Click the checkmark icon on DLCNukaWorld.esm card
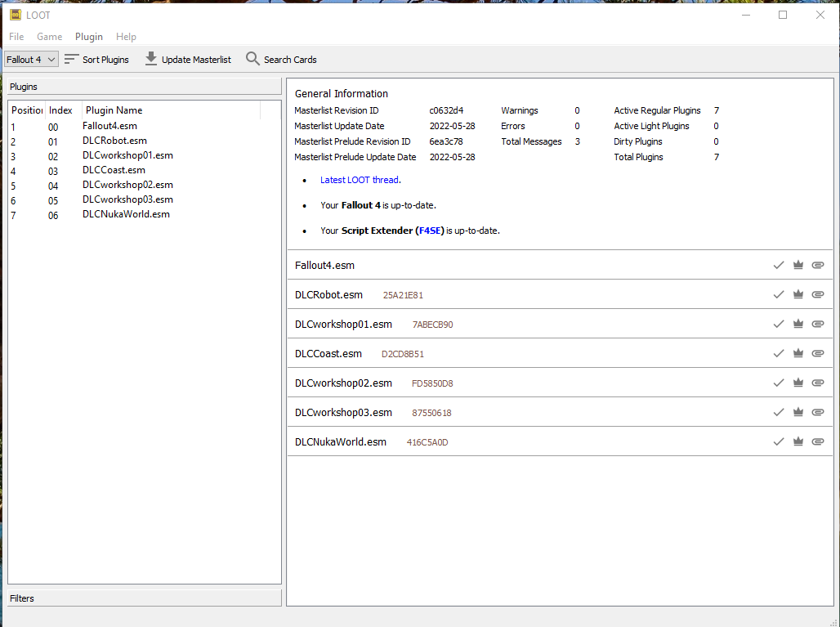 (779, 441)
